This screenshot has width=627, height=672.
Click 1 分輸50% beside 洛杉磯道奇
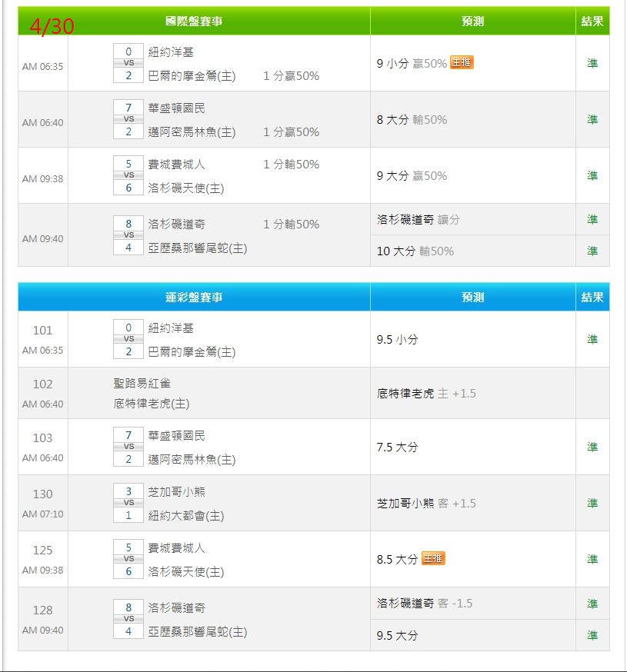[x=292, y=225]
